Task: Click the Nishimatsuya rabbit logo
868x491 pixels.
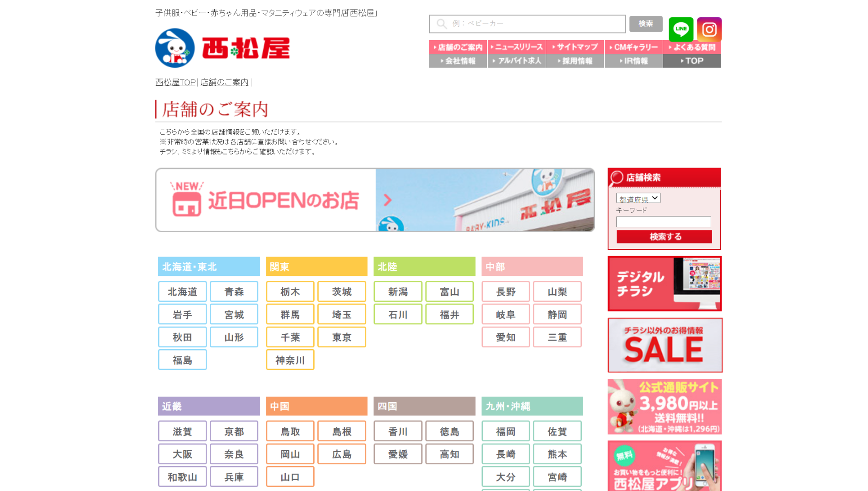Action: (175, 48)
